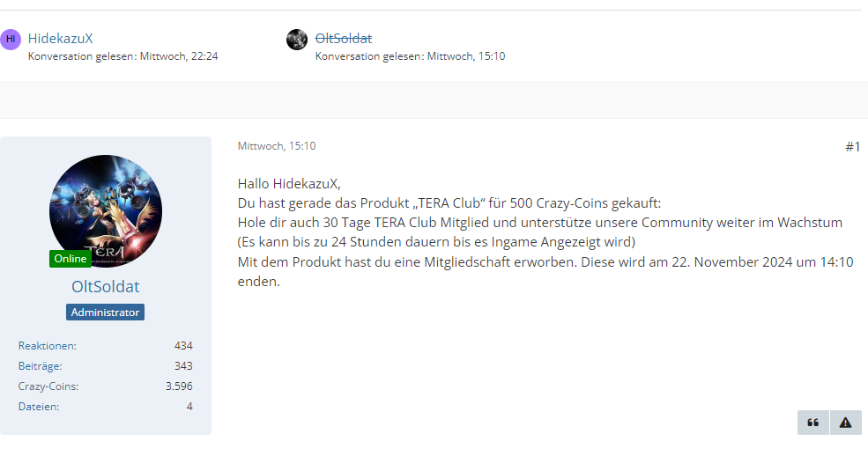Click the green Online status badge
The height and width of the screenshot is (456, 868).
click(70, 259)
